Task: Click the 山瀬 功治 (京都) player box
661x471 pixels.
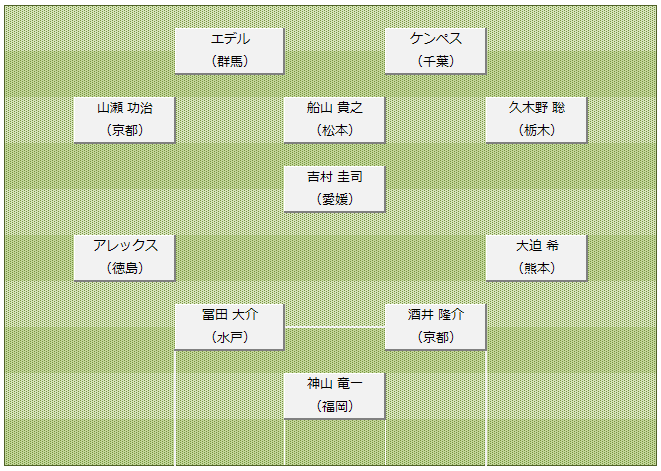Action: (124, 120)
